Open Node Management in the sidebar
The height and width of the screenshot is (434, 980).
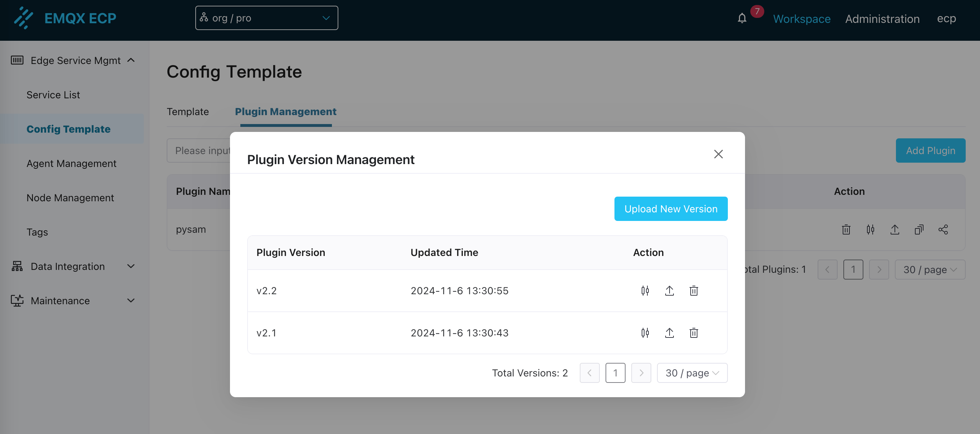70,197
